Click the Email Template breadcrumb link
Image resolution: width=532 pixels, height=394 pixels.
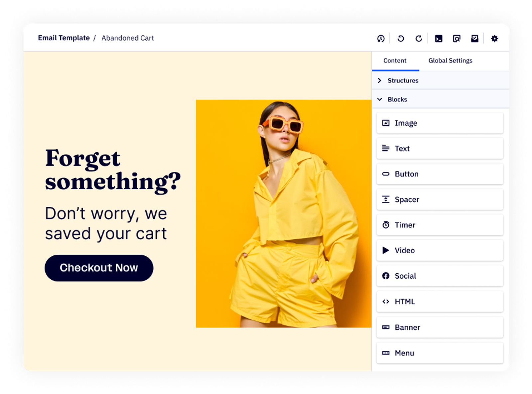(x=64, y=38)
